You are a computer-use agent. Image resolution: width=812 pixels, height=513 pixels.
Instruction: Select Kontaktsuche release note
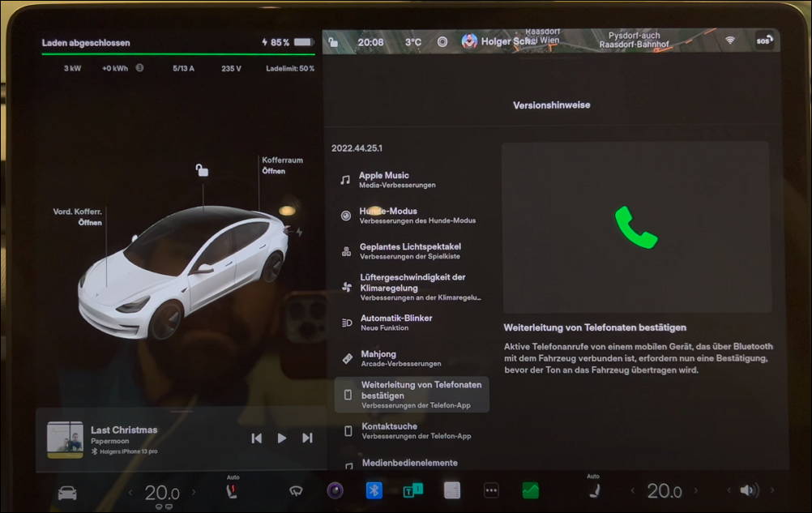pos(412,430)
